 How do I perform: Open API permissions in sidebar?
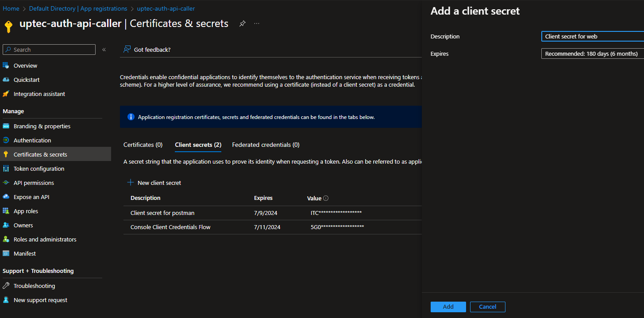(x=34, y=183)
